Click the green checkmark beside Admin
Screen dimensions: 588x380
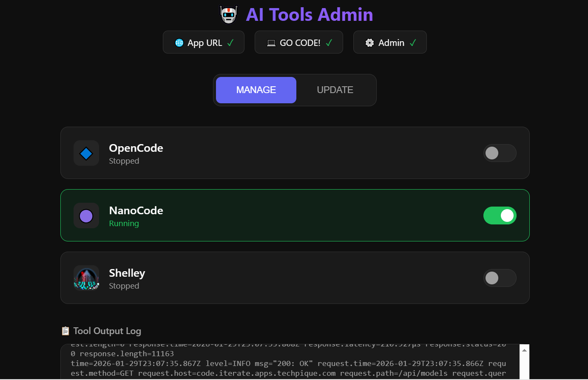tap(412, 43)
